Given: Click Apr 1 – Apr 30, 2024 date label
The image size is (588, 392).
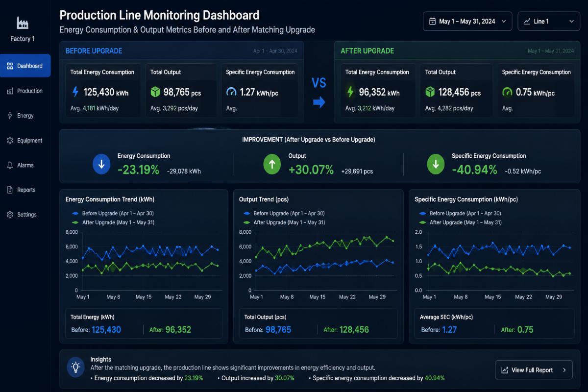Looking at the screenshot, I should point(275,51).
